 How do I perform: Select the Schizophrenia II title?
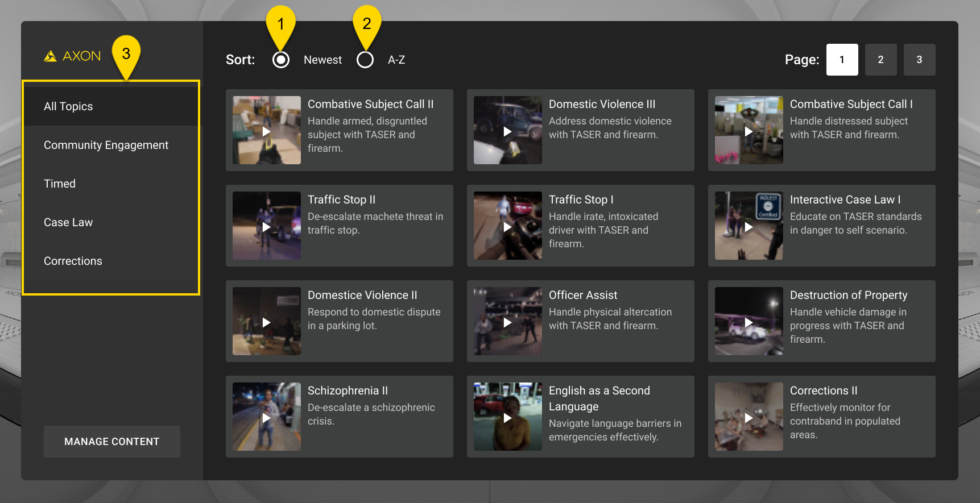tap(348, 390)
